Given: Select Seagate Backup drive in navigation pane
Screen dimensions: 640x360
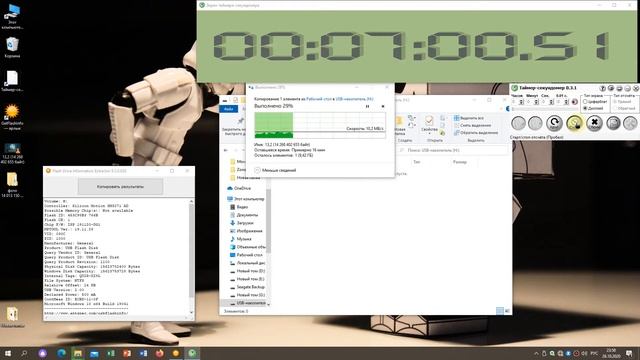Looking at the screenshot, I should [x=247, y=287].
